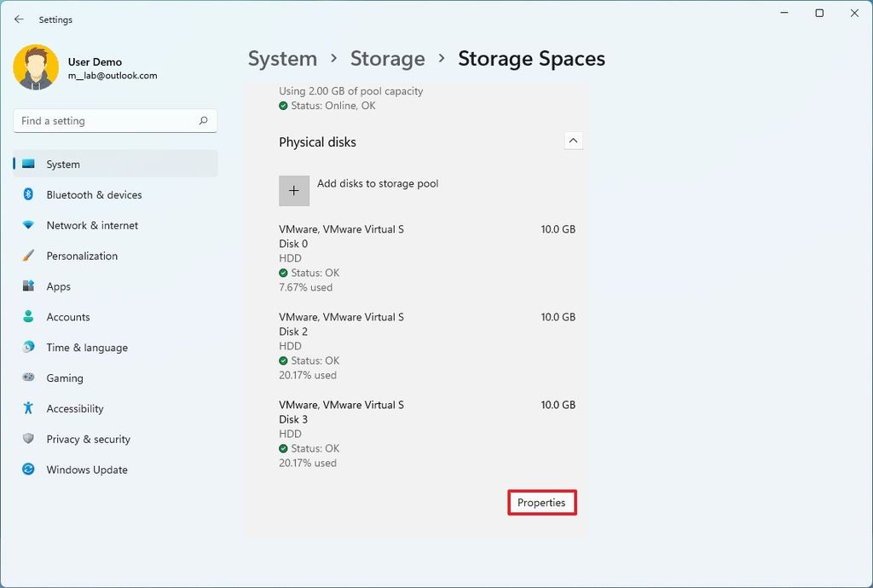The width and height of the screenshot is (873, 588).
Task: Open the Windows Update icon
Action: click(26, 470)
